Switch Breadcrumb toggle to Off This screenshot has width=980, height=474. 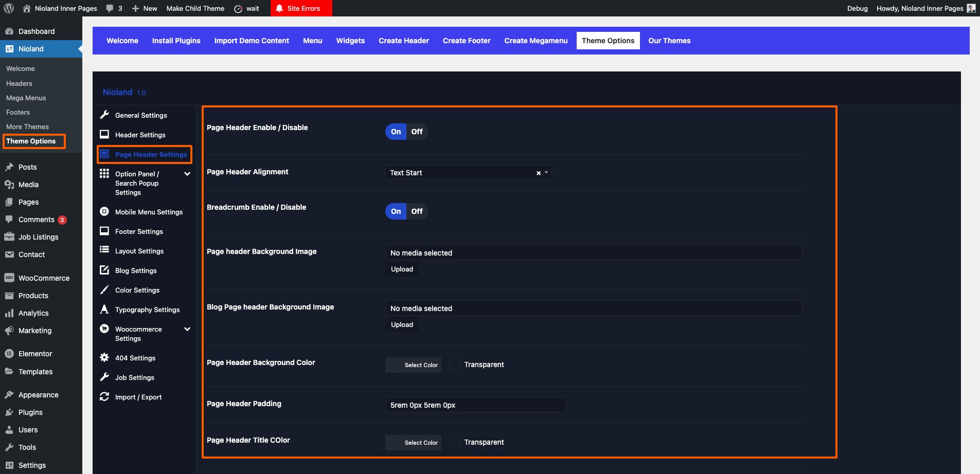pos(417,211)
